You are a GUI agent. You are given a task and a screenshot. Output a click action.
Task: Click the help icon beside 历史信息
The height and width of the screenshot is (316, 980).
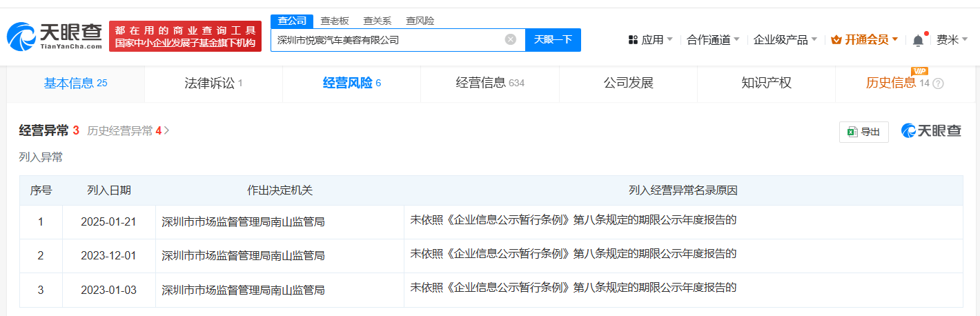[x=938, y=83]
